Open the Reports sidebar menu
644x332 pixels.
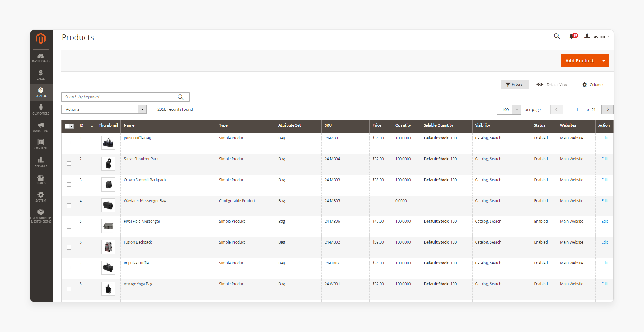tap(41, 162)
